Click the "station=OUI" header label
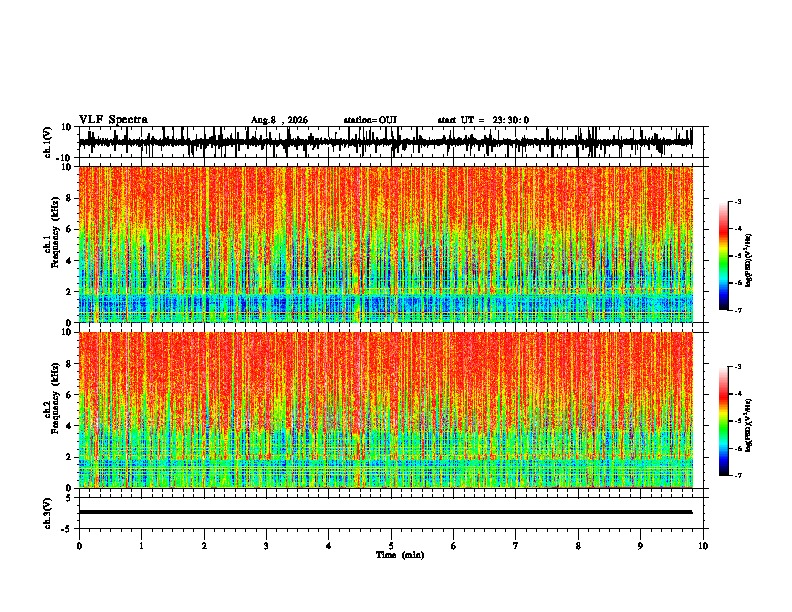Viewport: 792px width, 612px height. 370,120
